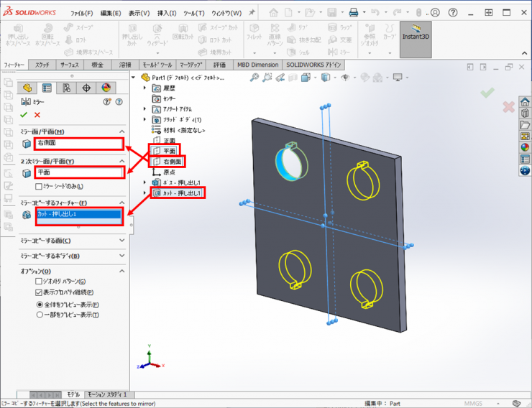532x408 pixels.
Task: Cancel the mirror with the red X
Action: pos(37,115)
